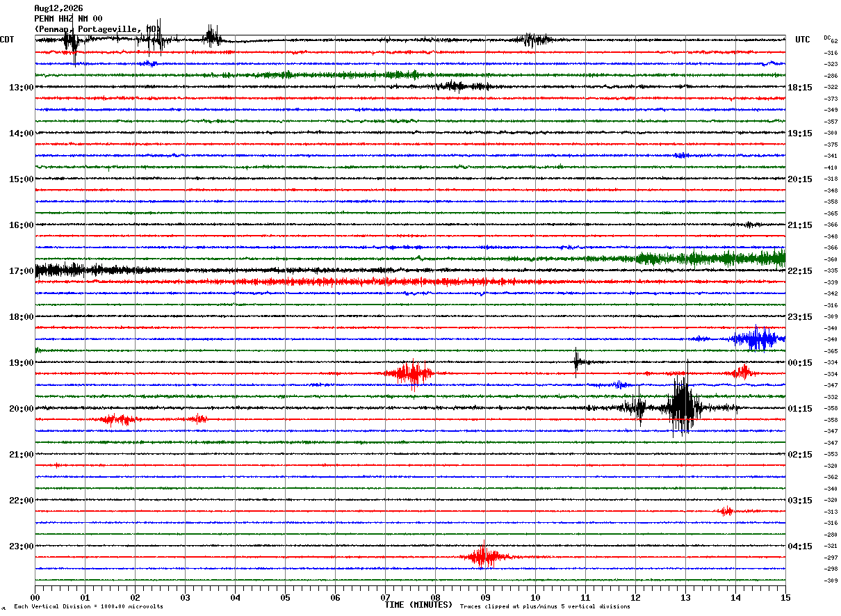The height and width of the screenshot is (616, 841).
Task: Click the black spike after 19:00 near minute 11
Action: tap(577, 362)
